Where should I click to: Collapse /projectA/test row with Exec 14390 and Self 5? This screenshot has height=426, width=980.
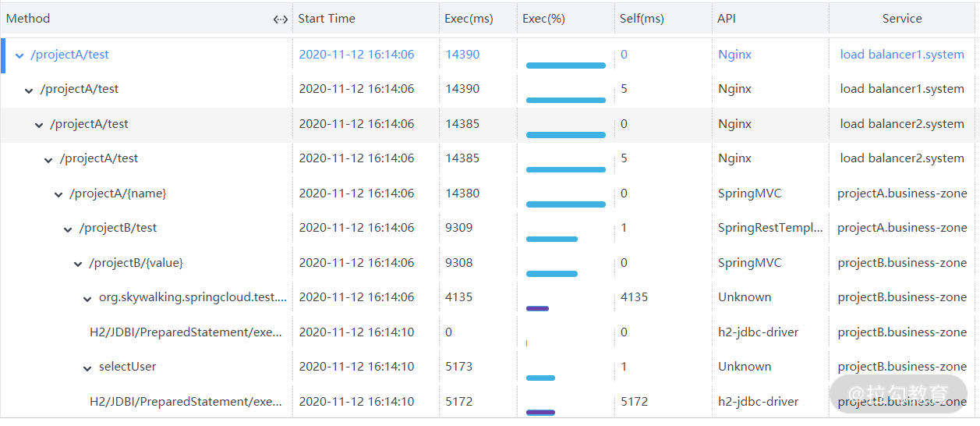[29, 91]
